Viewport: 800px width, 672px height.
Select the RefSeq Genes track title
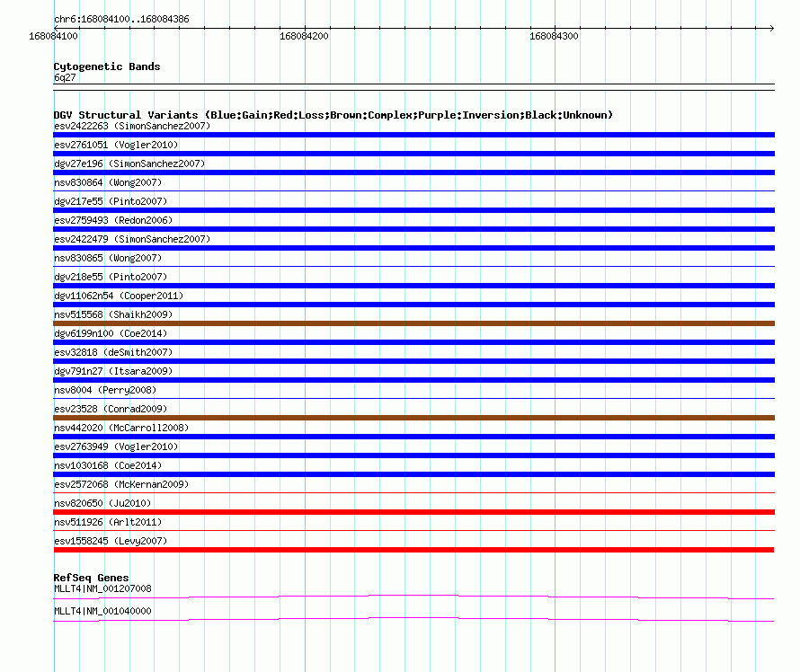coord(92,578)
